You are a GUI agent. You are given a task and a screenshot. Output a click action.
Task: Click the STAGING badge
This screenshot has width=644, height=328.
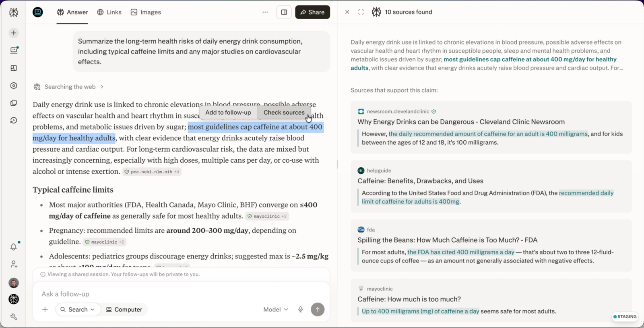[x=625, y=316]
